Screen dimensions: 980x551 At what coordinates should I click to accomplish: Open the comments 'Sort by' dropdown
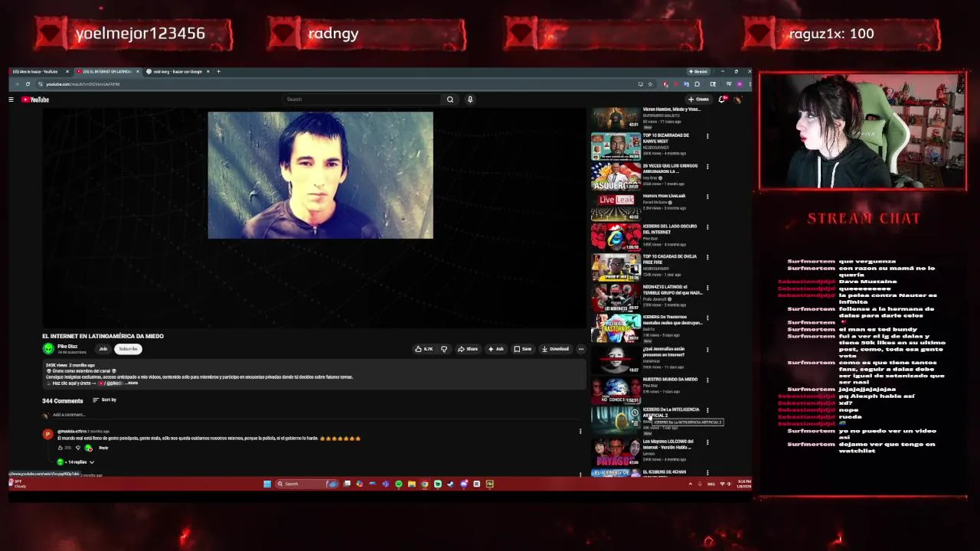tap(105, 400)
